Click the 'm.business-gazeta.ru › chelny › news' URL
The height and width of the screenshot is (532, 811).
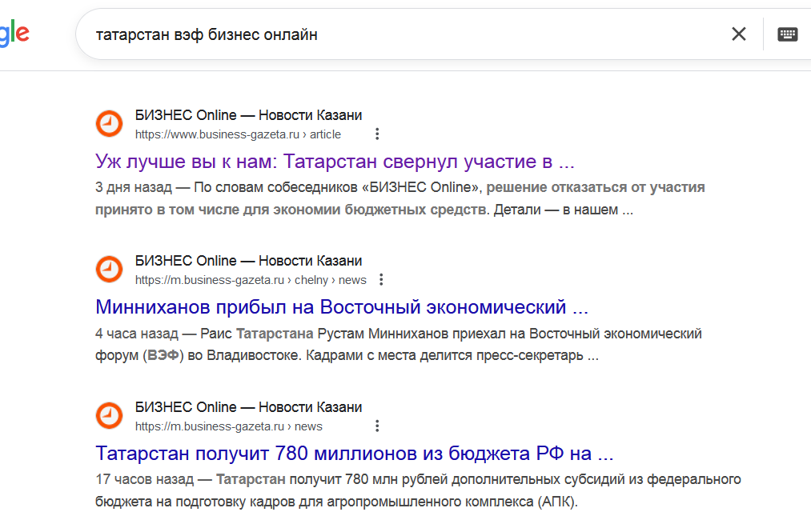tap(250, 280)
